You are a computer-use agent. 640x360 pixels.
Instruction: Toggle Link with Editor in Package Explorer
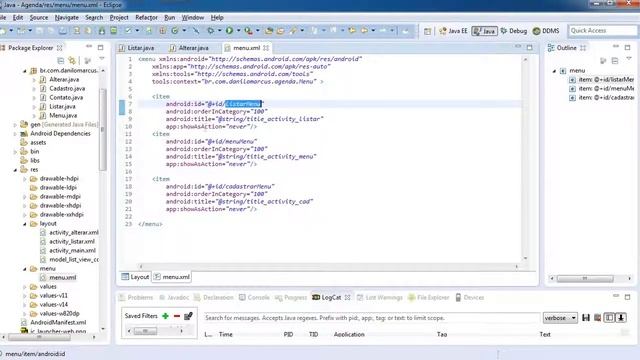click(72, 61)
